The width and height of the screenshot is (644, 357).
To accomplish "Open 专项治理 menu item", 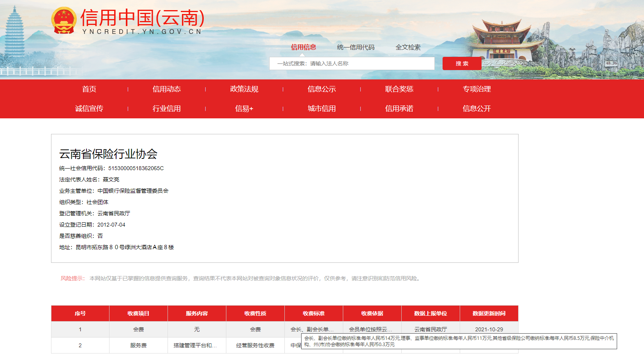I will coord(477,89).
